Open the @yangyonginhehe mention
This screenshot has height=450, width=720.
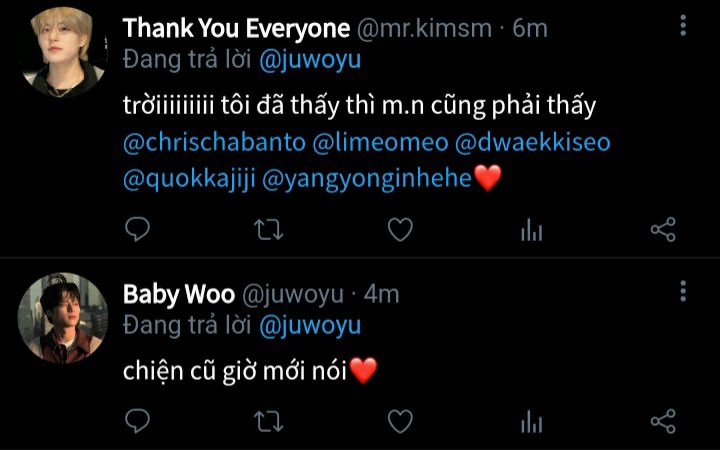click(367, 179)
